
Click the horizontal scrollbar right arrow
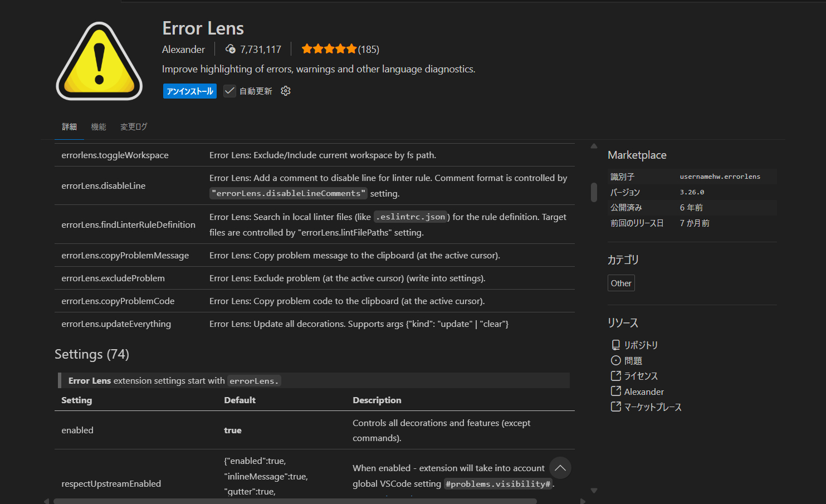(x=583, y=501)
